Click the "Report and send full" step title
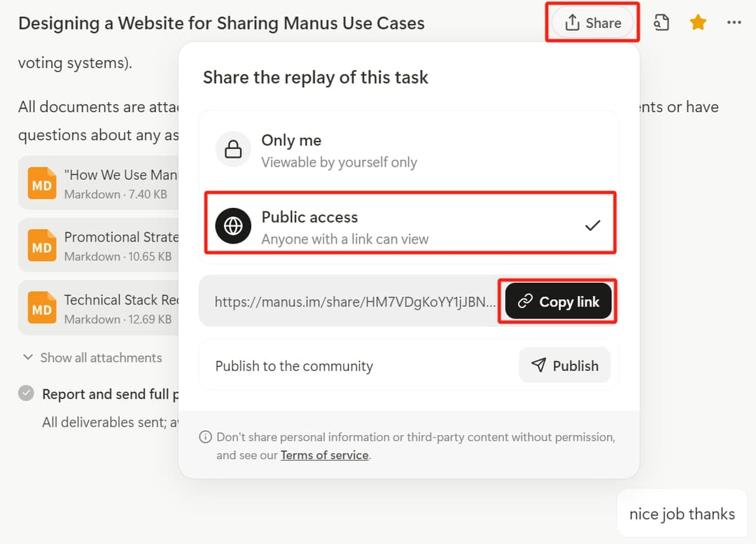This screenshot has width=756, height=544. tap(111, 394)
